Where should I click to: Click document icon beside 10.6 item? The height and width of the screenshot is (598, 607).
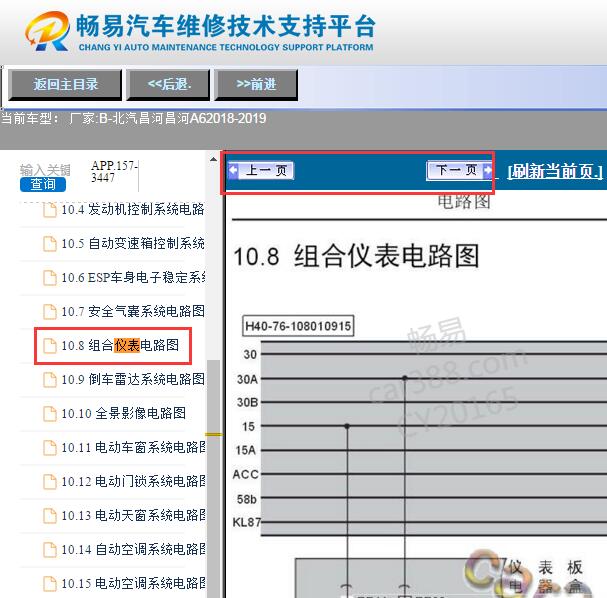50,278
